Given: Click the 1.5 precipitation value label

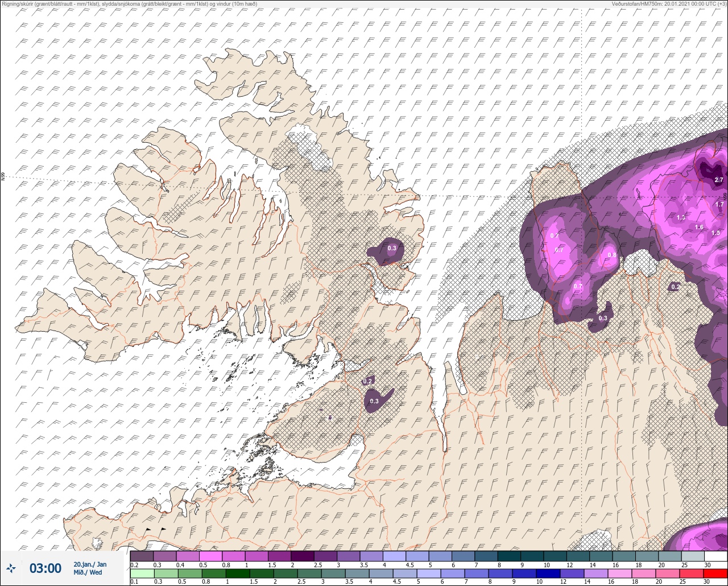Looking at the screenshot, I should (715, 233).
